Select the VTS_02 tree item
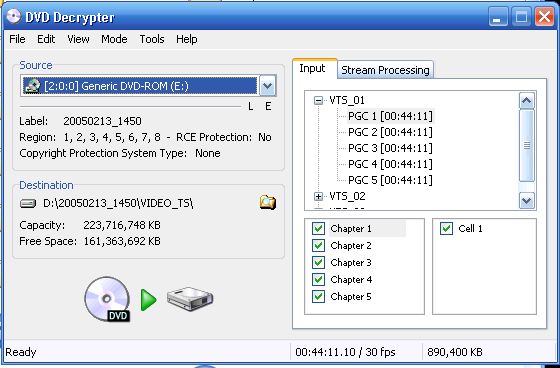This screenshot has height=368, width=560. point(347,196)
